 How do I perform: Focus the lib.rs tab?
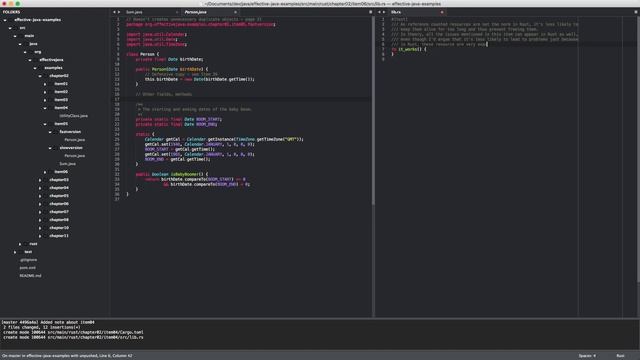(396, 12)
